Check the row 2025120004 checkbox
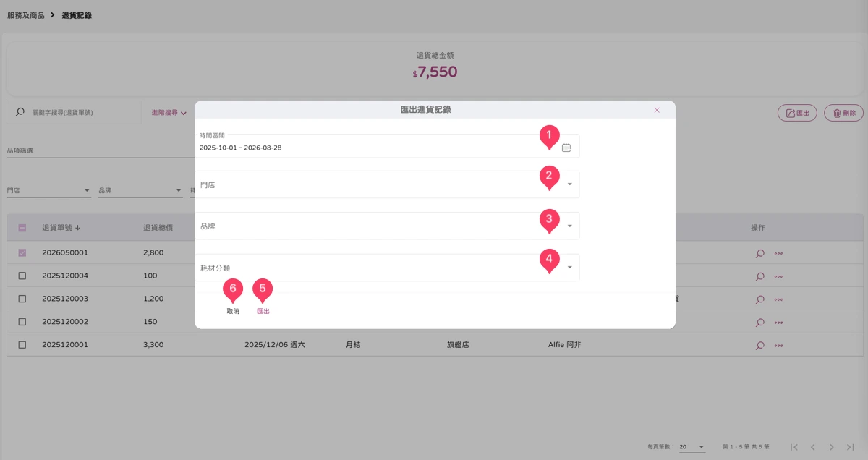 22,276
